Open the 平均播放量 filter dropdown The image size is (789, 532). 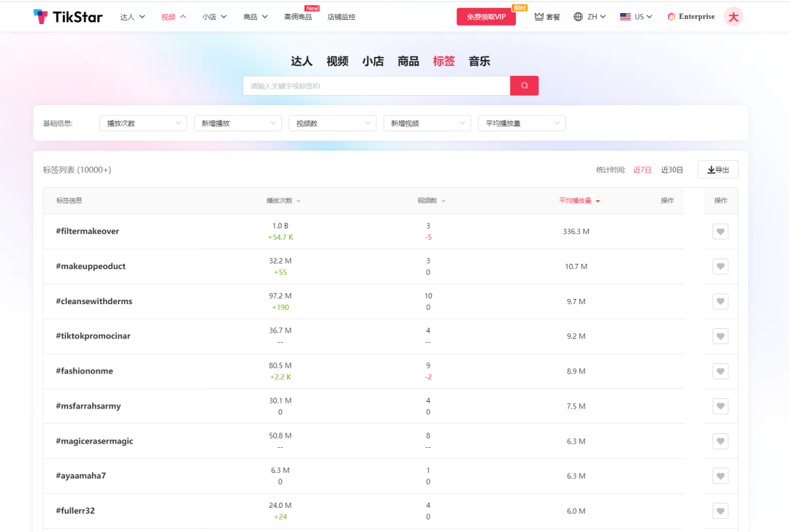tap(522, 123)
